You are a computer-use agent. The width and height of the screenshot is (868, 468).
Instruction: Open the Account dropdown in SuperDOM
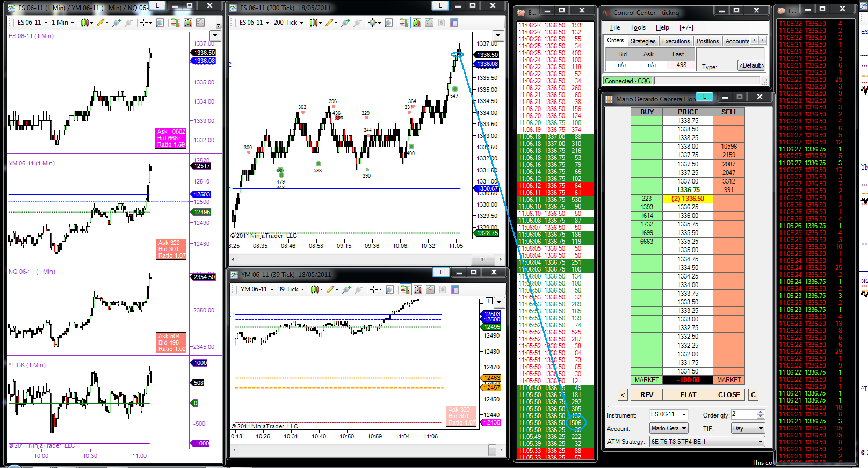(x=669, y=428)
